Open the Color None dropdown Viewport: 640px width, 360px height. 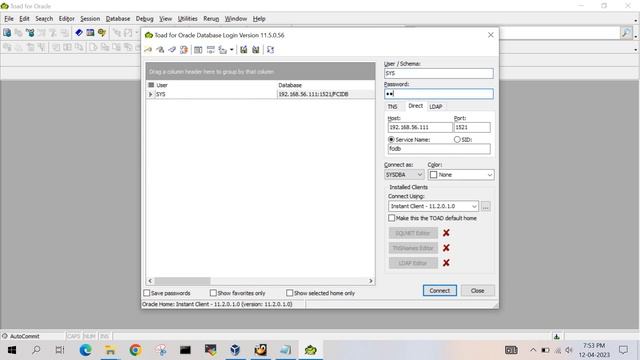pos(461,175)
